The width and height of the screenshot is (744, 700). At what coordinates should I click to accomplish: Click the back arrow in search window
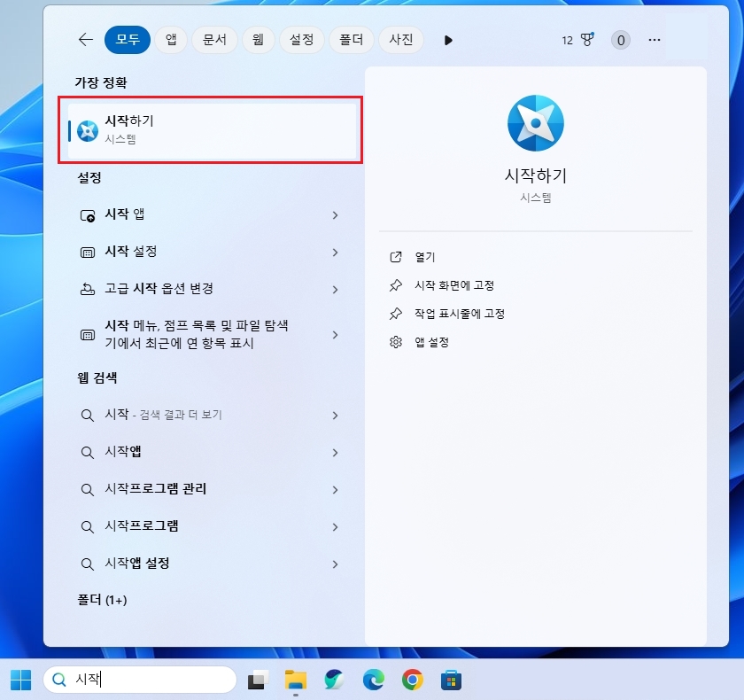pos(84,39)
